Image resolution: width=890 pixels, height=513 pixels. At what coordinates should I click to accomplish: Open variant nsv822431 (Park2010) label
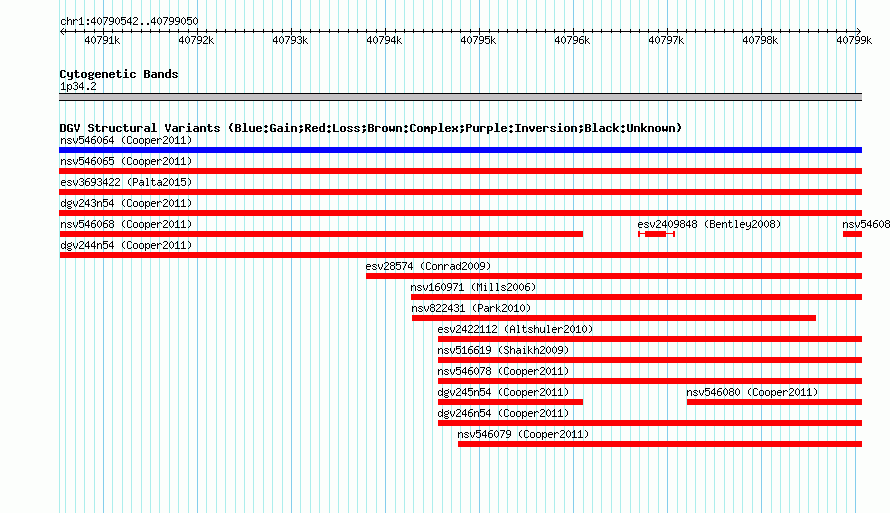[471, 308]
